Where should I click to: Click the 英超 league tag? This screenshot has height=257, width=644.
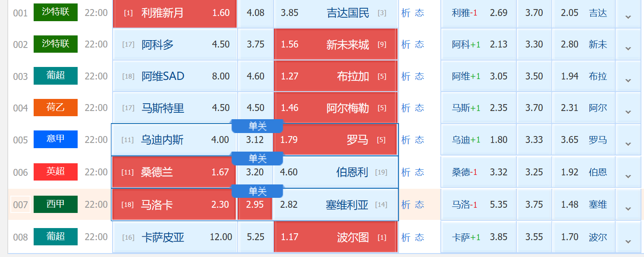pos(56,172)
